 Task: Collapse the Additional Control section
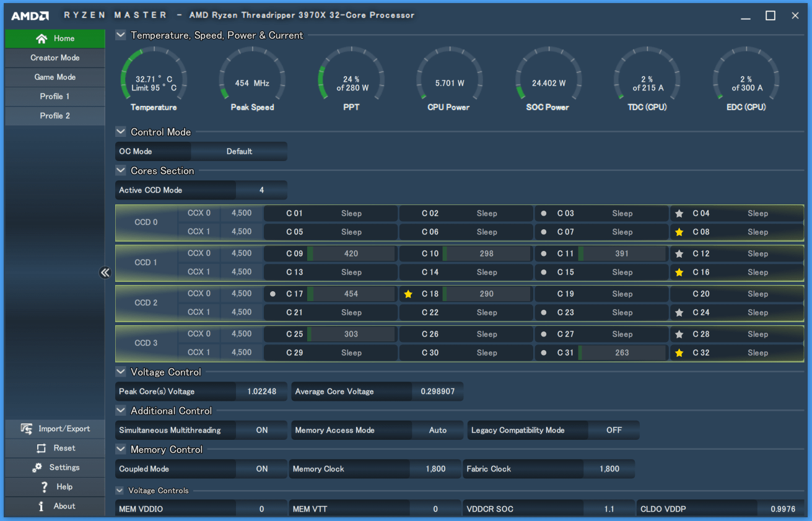coord(121,411)
